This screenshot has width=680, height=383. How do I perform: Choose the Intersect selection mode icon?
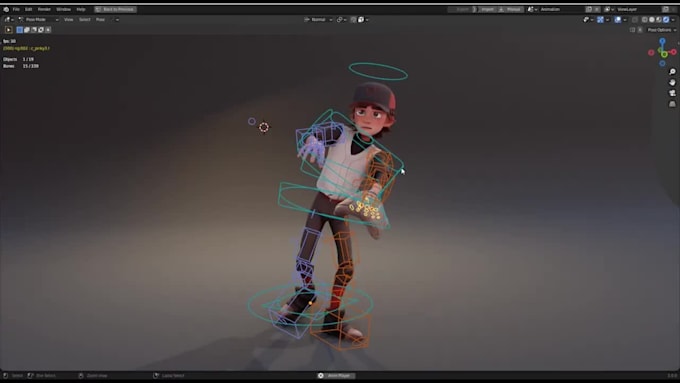pos(48,30)
